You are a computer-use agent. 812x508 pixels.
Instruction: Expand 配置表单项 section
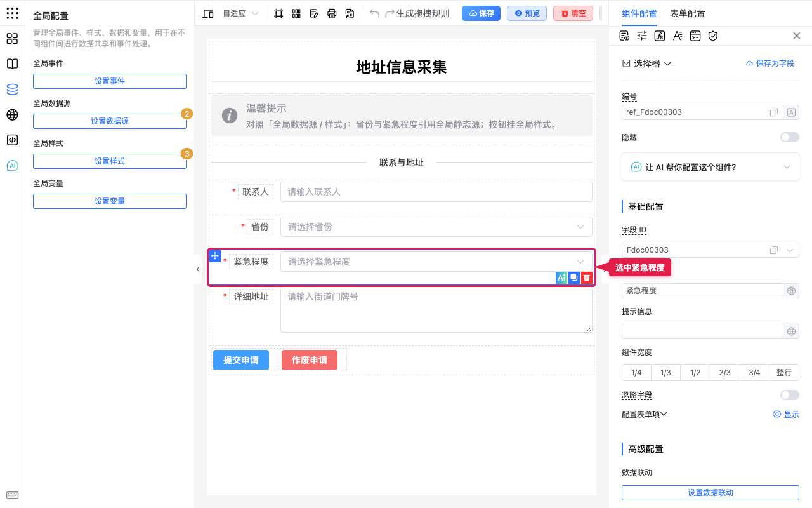(645, 414)
